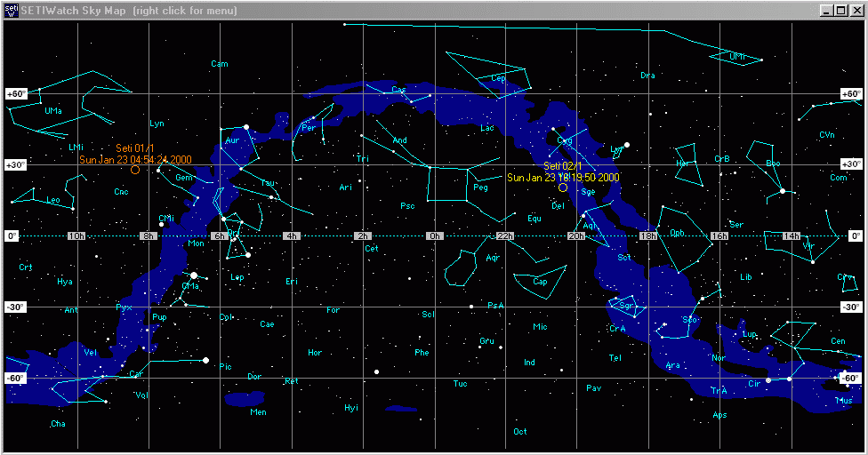Click the Seti 02/1 timestamp label
868x455 pixels.
click(563, 178)
